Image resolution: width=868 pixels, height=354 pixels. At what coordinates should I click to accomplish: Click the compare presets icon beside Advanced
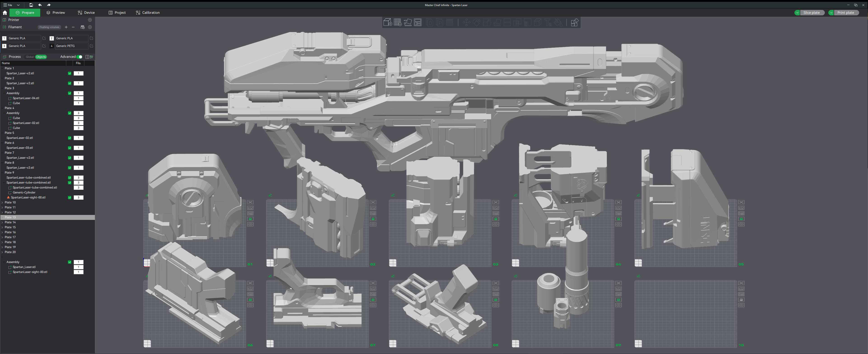pos(92,57)
